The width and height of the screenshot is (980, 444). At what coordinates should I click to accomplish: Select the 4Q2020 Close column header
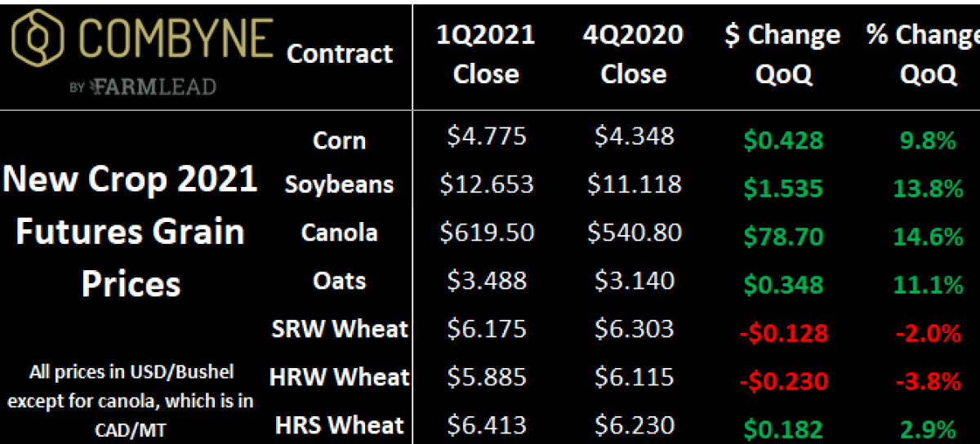coord(634,54)
